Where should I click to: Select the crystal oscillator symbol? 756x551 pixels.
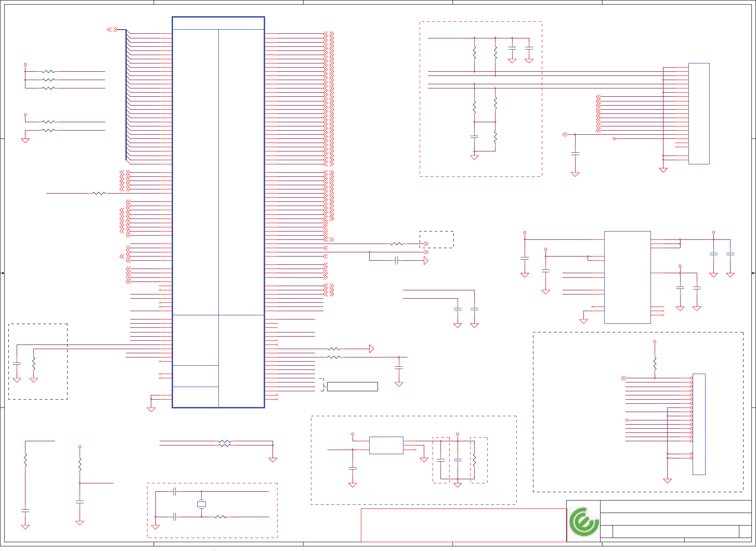[x=201, y=504]
